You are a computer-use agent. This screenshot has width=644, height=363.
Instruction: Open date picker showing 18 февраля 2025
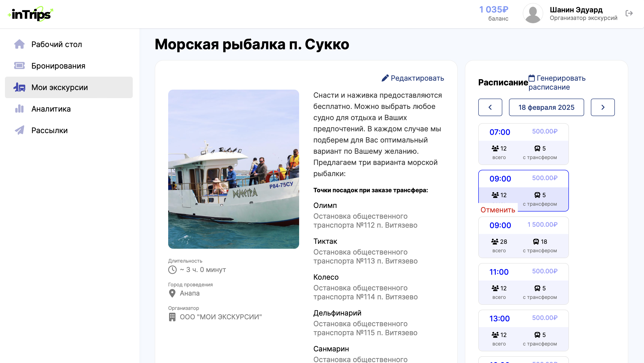tap(546, 107)
